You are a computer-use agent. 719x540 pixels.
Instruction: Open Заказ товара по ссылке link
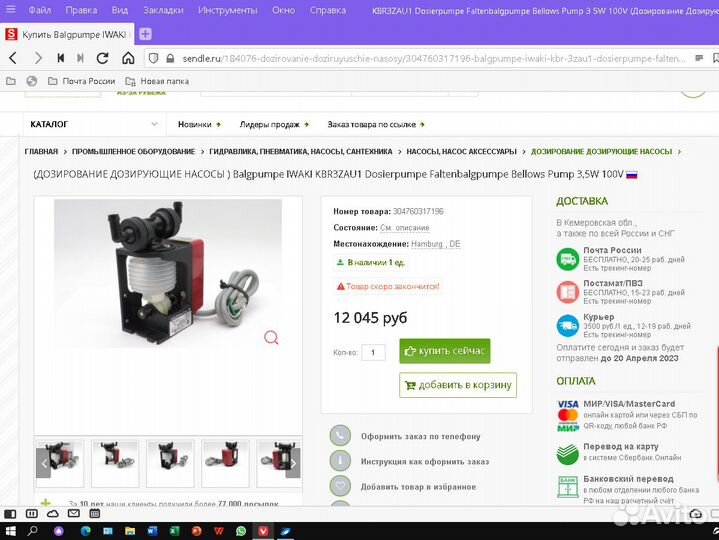tap(376, 124)
